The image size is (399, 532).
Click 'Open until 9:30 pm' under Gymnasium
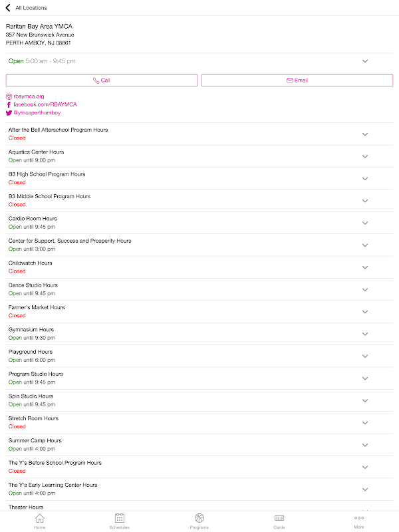tap(32, 338)
